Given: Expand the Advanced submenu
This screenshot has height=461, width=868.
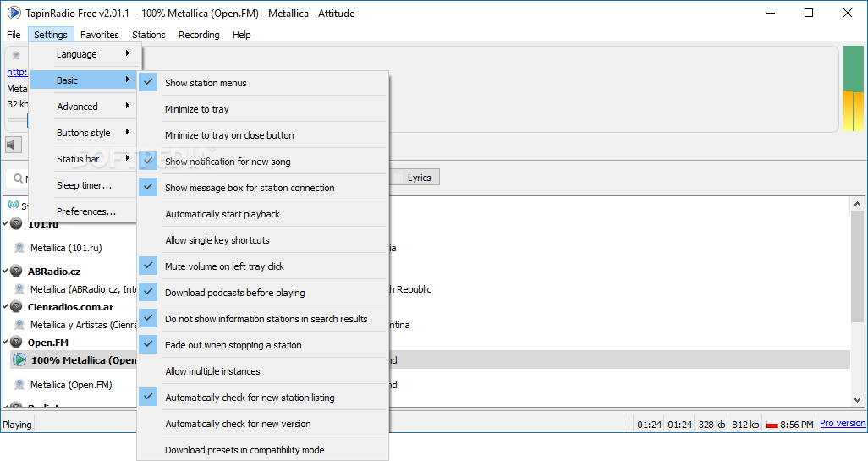Looking at the screenshot, I should tap(83, 107).
